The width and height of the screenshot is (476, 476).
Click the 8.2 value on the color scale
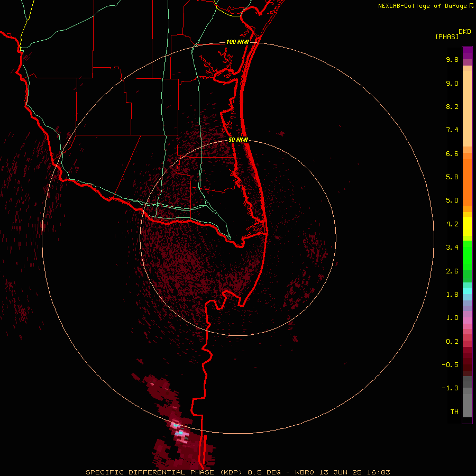coord(452,106)
